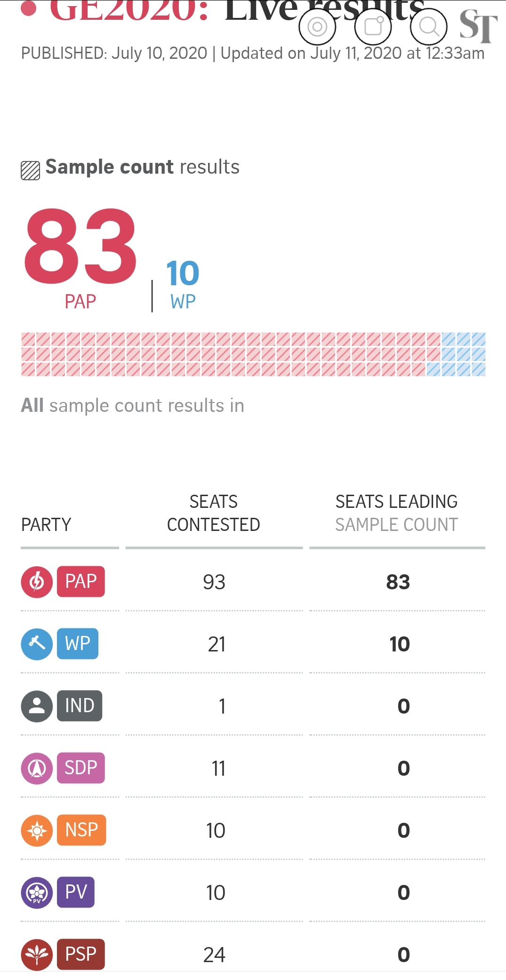Select the PSP party label

(81, 955)
